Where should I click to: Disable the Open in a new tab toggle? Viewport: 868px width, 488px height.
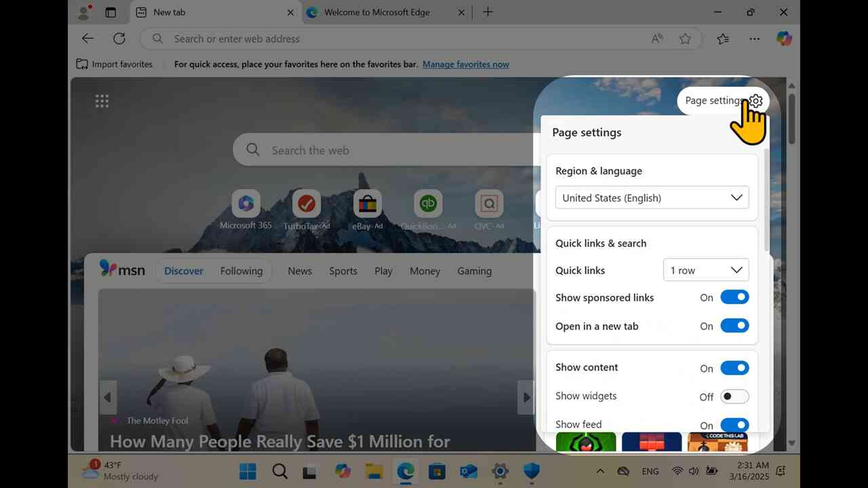pyautogui.click(x=734, y=325)
